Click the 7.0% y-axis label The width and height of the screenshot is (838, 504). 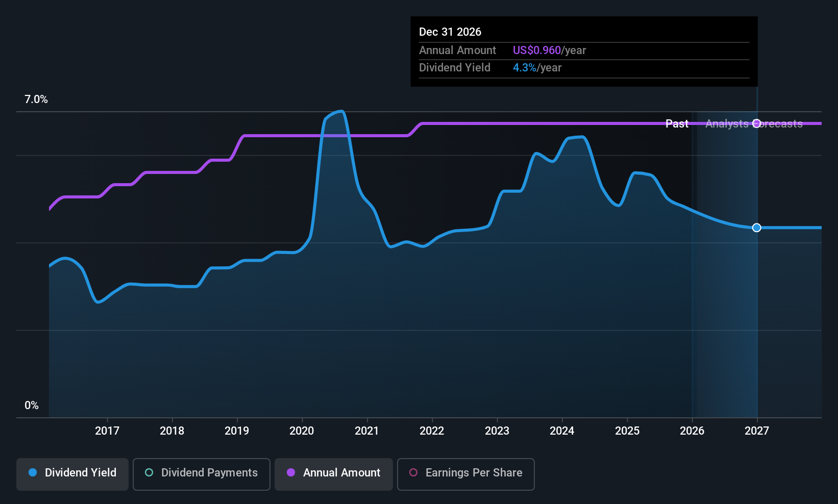point(36,99)
